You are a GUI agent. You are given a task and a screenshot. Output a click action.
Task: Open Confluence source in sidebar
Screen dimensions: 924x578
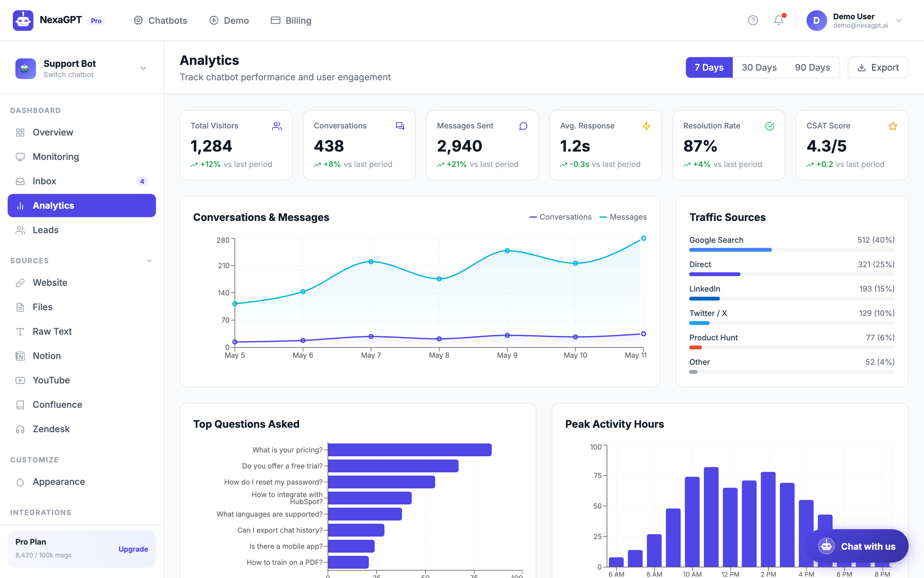(82, 405)
